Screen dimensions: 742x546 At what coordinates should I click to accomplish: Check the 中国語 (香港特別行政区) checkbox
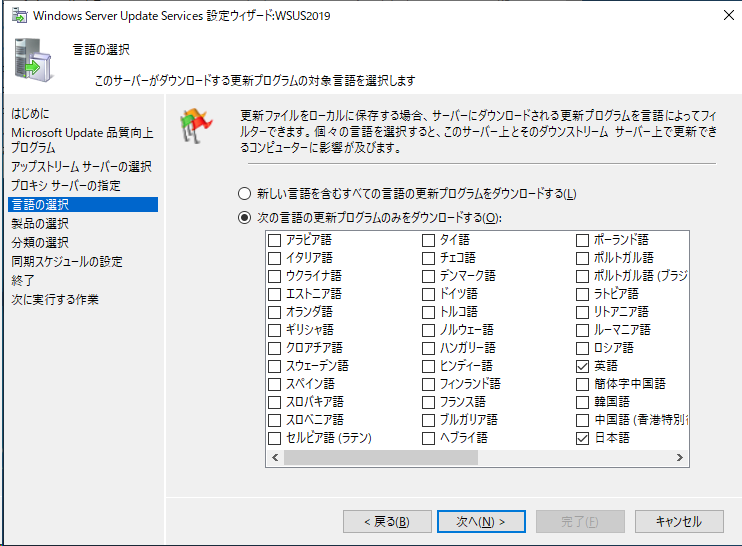[583, 420]
